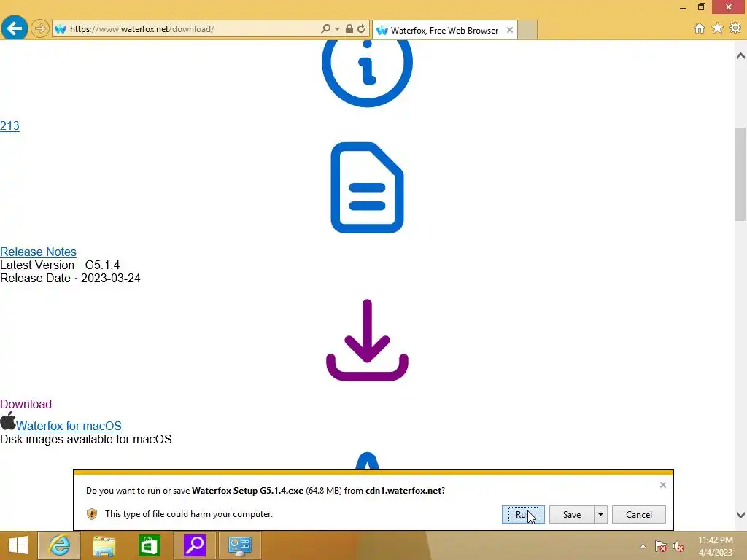Select the Waterfox, Free Web Browser tab
Viewport: 747px width, 560px height.
[x=444, y=30]
